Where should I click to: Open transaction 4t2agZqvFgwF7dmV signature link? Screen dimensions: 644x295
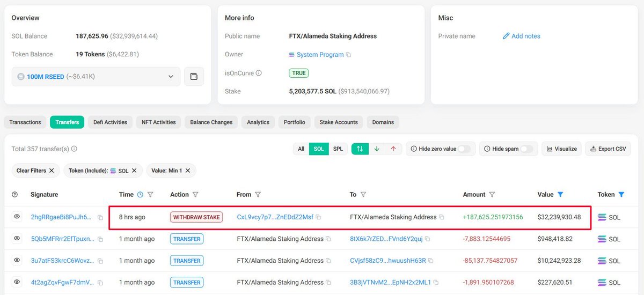(62, 282)
